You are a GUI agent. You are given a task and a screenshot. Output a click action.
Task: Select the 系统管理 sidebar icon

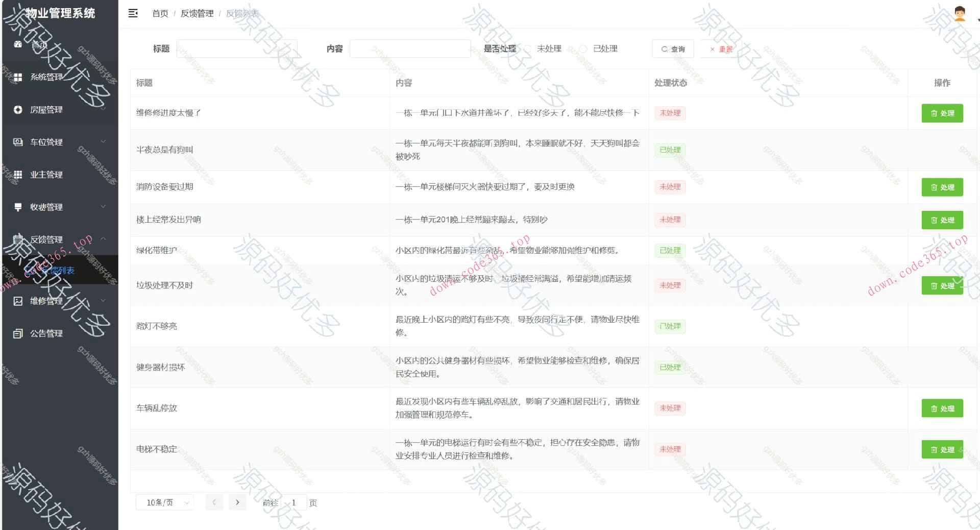coord(18,77)
